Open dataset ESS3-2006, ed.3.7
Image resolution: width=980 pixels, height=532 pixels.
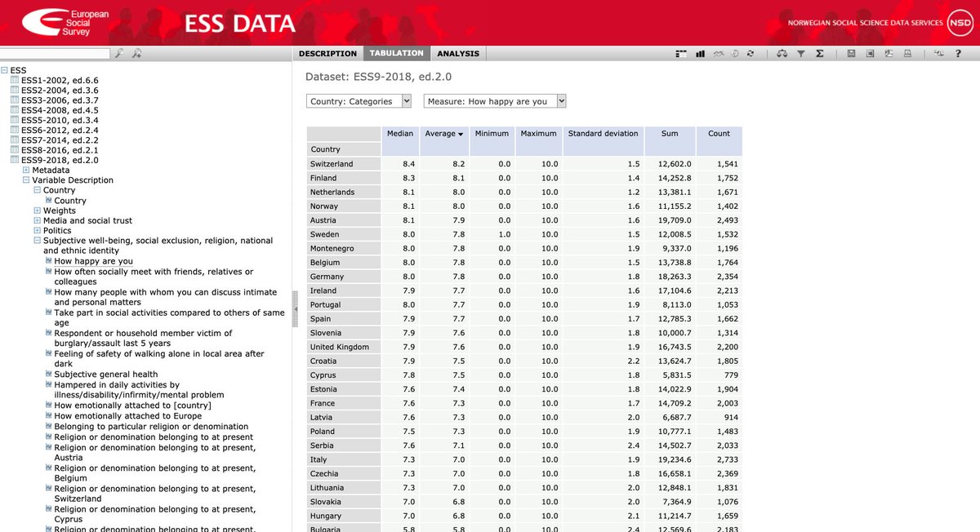click(x=60, y=100)
